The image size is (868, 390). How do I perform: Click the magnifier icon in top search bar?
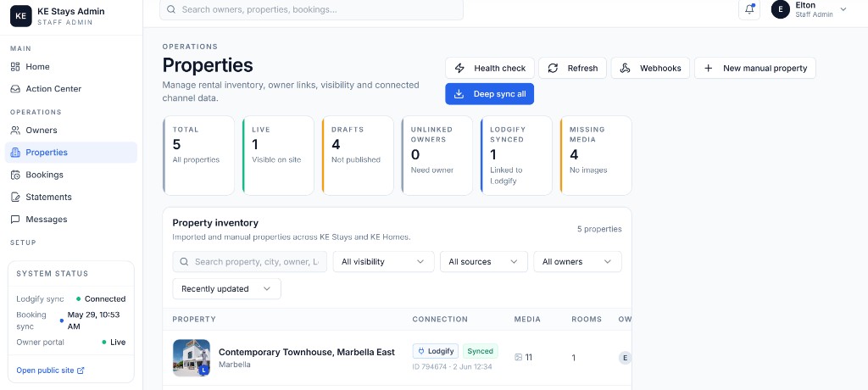pyautogui.click(x=171, y=9)
